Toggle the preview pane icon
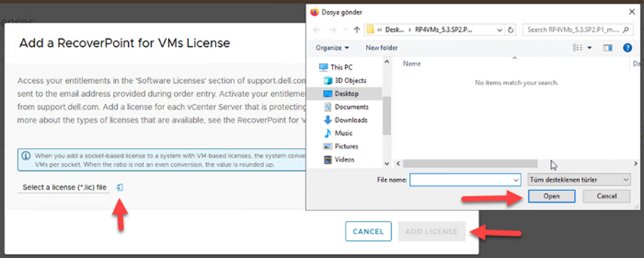The height and width of the screenshot is (258, 644). pos(608,48)
